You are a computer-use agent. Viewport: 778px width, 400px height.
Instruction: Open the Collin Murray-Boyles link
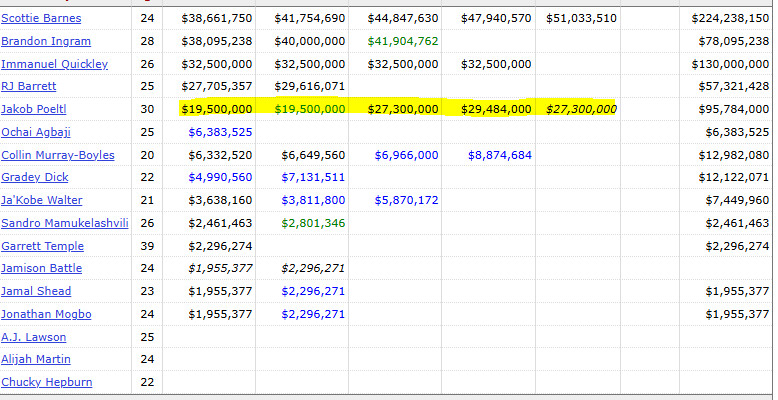click(x=58, y=155)
